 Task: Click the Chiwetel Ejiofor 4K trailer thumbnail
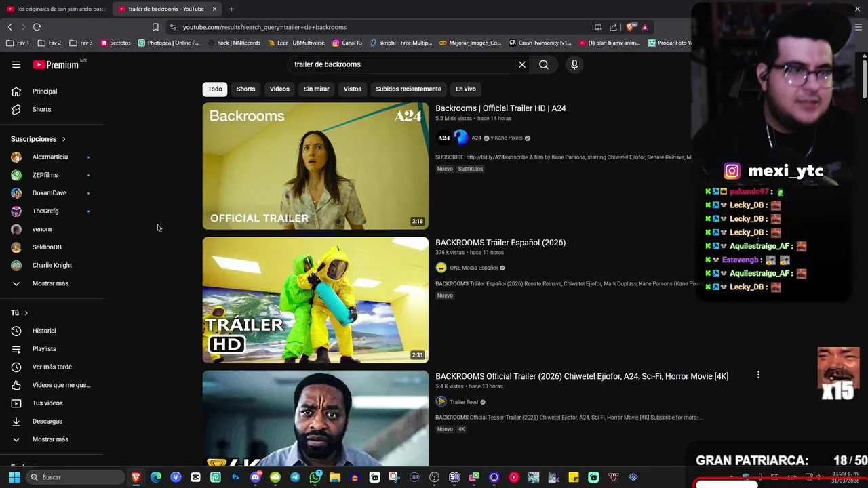click(315, 418)
